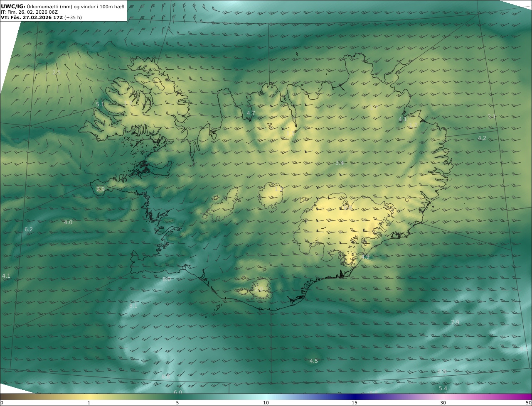Click the '5' tick on the color scale
Viewport: 532px width, 406px height.
point(177,403)
